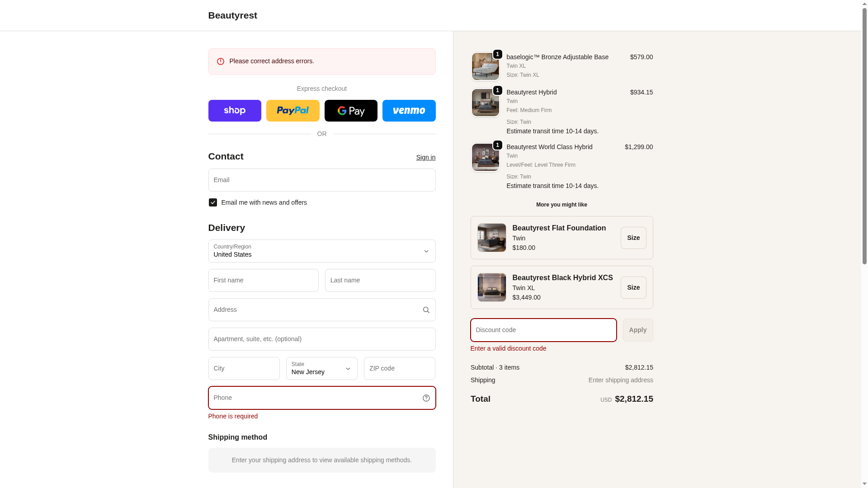This screenshot has width=868, height=488.
Task: Click the Phone input field
Action: (x=314, y=398)
